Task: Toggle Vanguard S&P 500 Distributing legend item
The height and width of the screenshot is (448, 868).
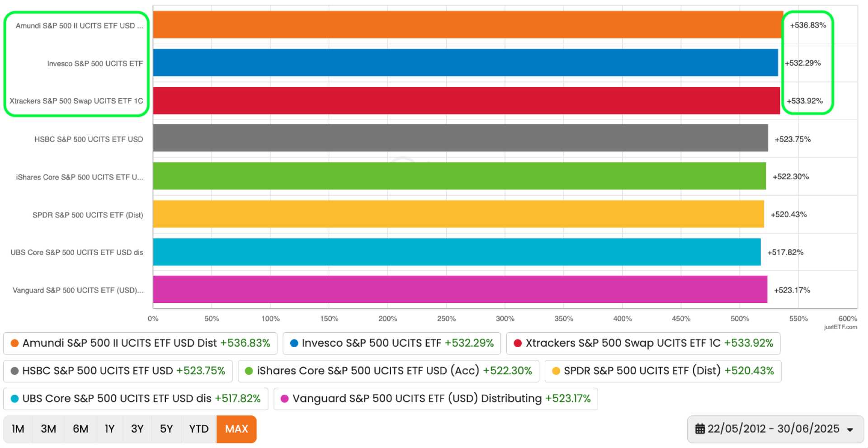Action: 436,399
